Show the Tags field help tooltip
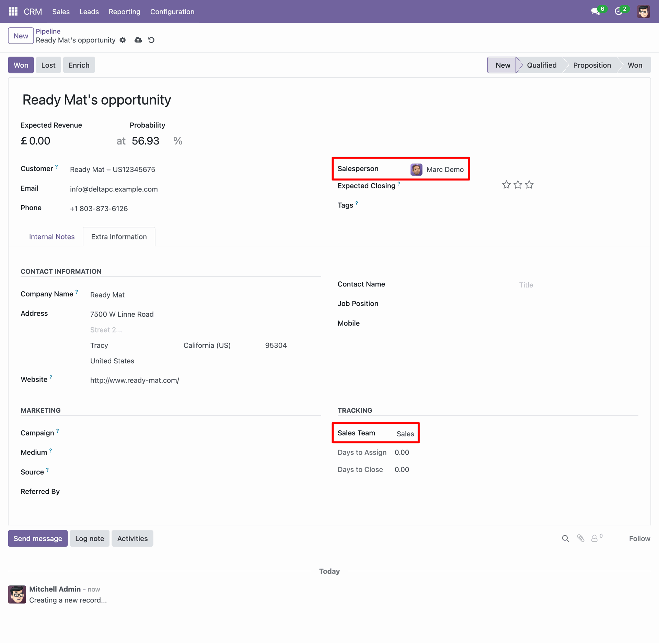 point(357,203)
